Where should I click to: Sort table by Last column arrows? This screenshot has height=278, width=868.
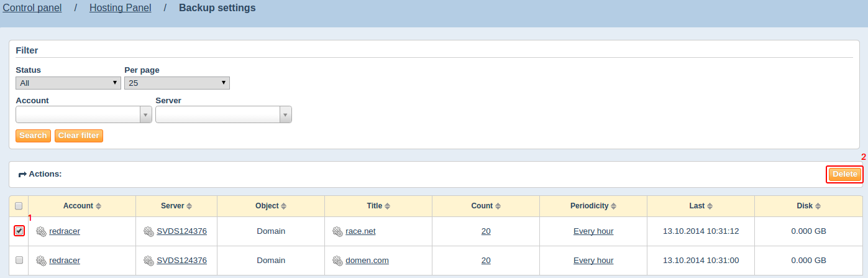(710, 206)
